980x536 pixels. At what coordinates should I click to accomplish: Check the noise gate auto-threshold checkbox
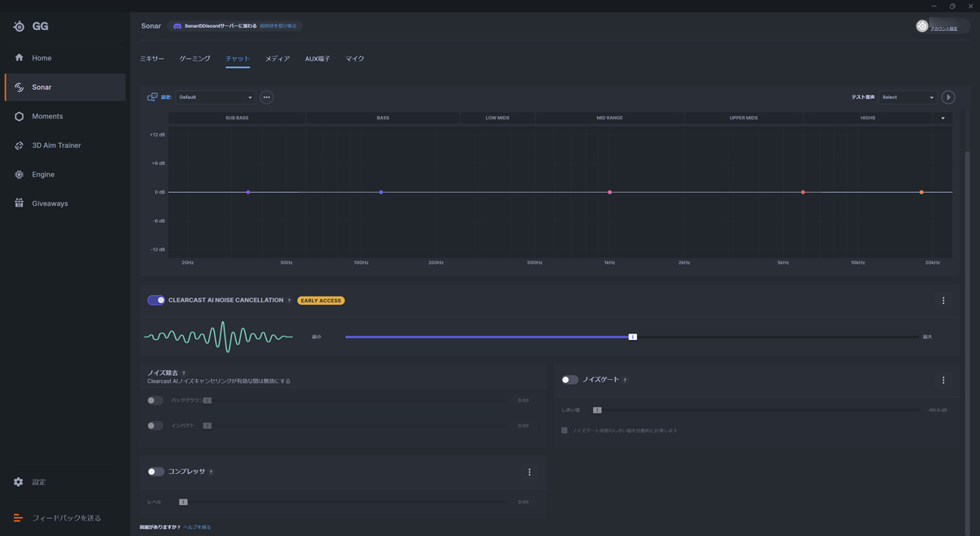[564, 431]
